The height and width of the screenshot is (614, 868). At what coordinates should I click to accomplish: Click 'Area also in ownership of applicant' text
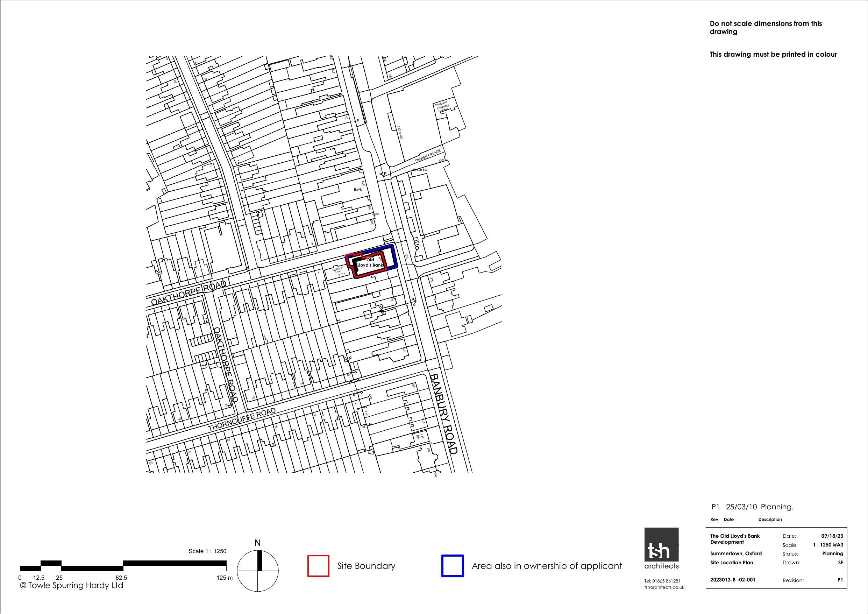tap(546, 566)
